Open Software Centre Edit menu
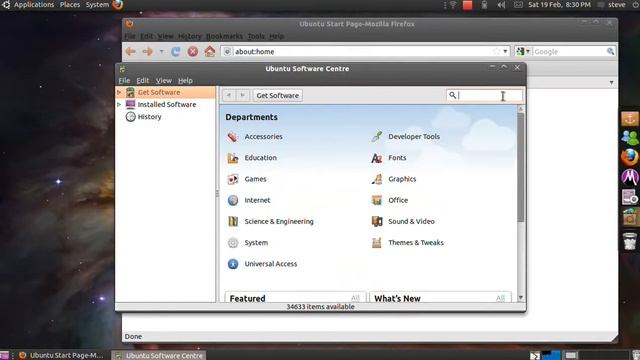Screen dimensions: 640x360 tap(142, 80)
